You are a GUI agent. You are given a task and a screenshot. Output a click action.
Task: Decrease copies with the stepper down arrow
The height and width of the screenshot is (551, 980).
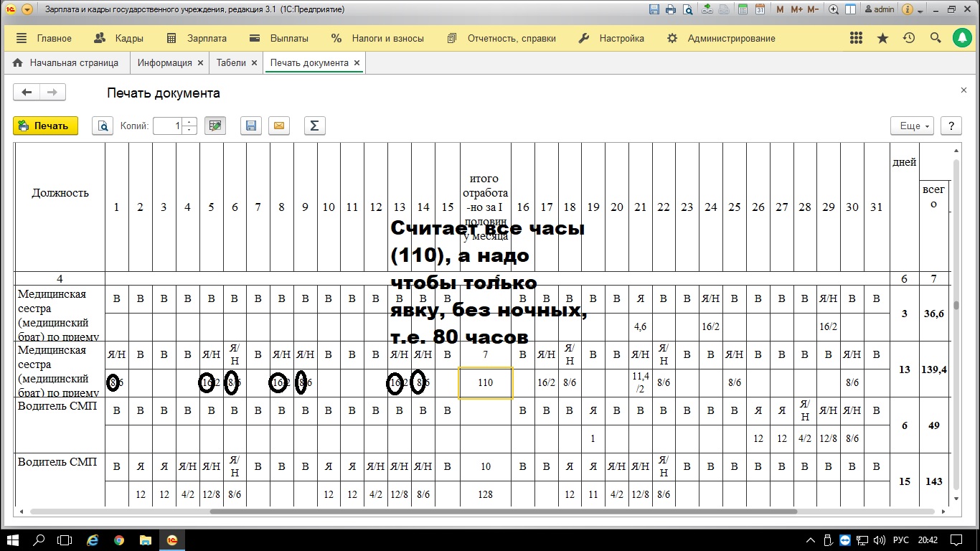(x=189, y=130)
